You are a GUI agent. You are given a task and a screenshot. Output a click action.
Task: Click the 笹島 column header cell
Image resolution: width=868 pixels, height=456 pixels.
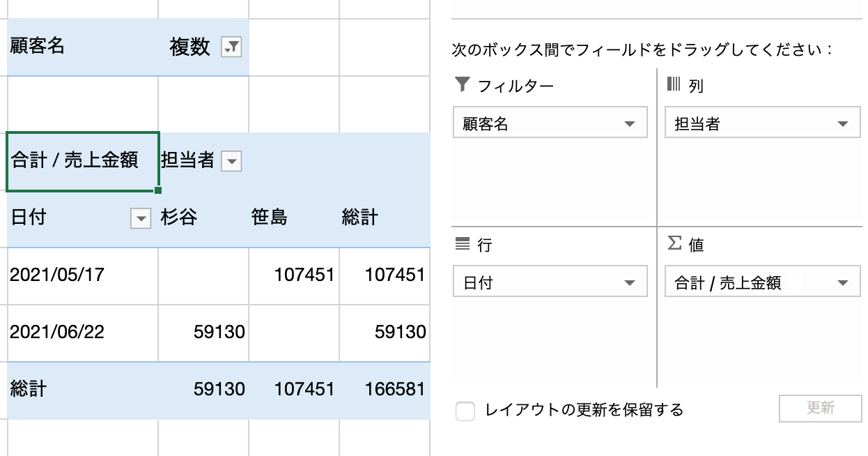click(x=294, y=218)
